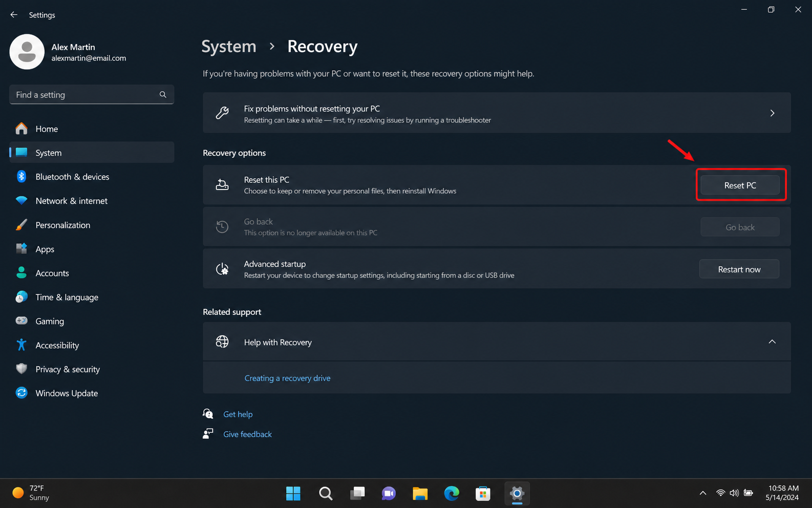
Task: Open File Explorer from the taskbar
Action: point(420,494)
